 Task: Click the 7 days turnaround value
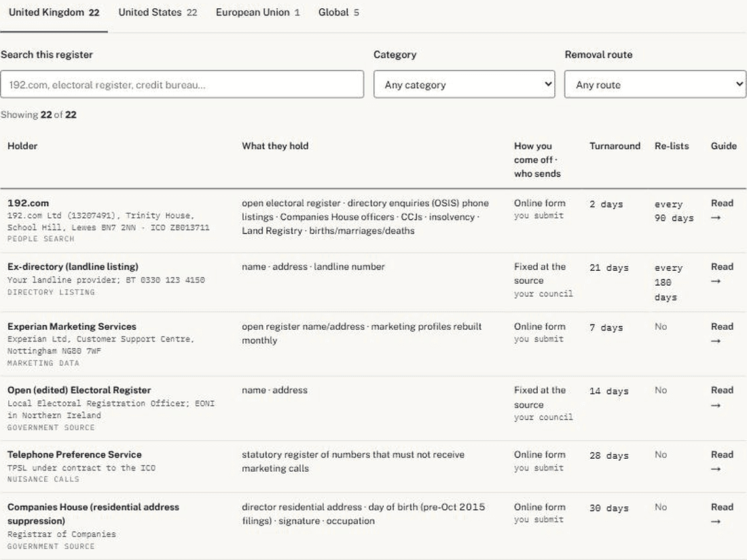point(606,327)
